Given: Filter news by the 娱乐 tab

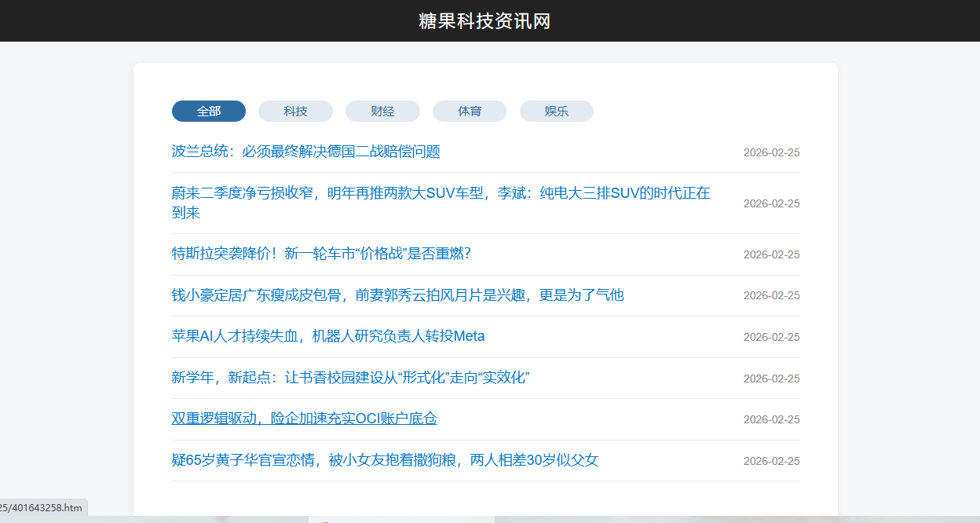Looking at the screenshot, I should [556, 112].
